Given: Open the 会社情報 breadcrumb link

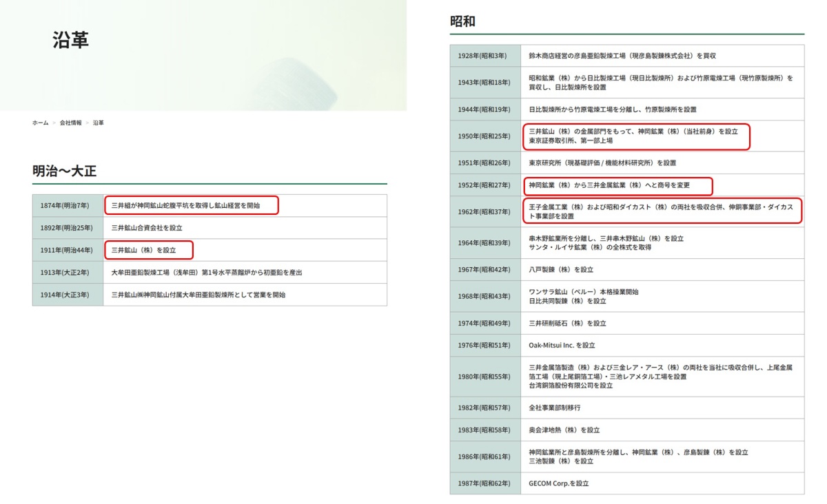Looking at the screenshot, I should click(70, 123).
